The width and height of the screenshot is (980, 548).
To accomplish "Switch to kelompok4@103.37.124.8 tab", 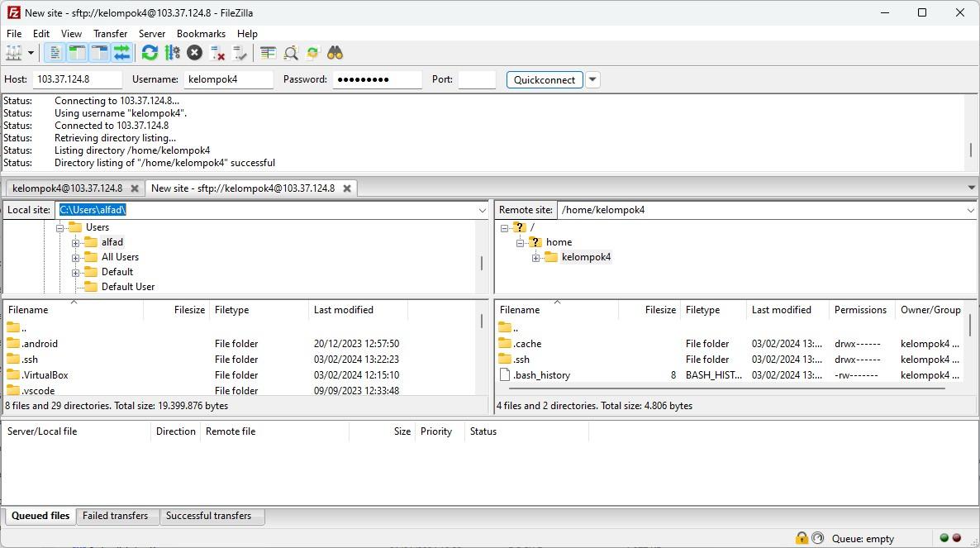I will pyautogui.click(x=68, y=188).
